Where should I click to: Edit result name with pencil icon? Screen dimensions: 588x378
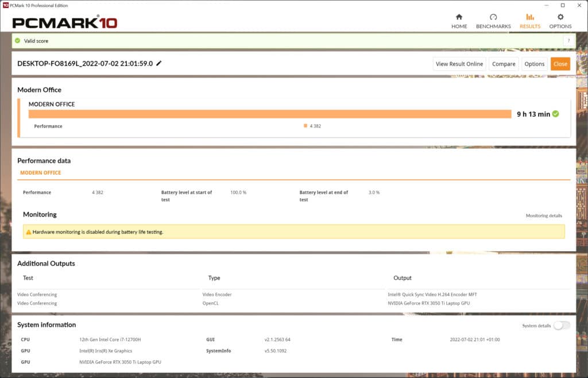pyautogui.click(x=159, y=63)
